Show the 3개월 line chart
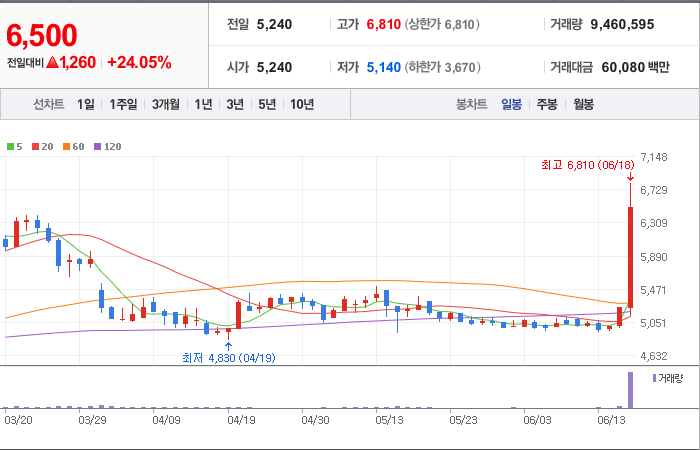 click(x=165, y=104)
